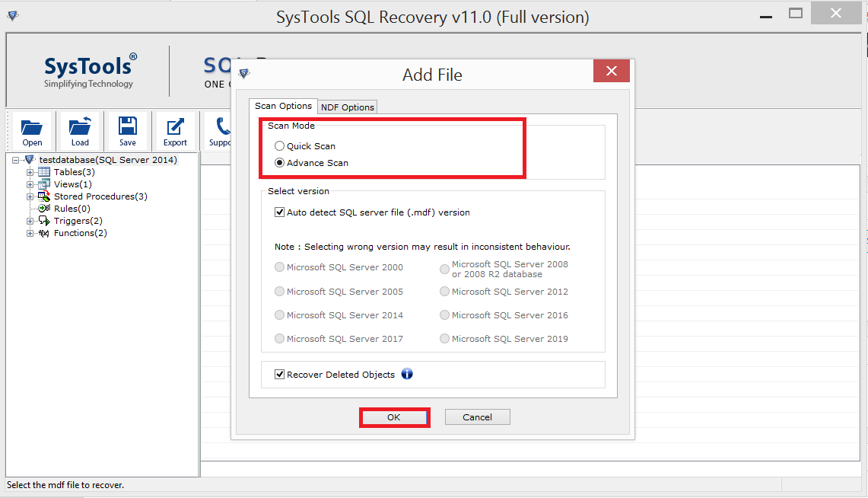Select the Advance Scan radio button
This screenshot has width=868, height=498.
279,163
